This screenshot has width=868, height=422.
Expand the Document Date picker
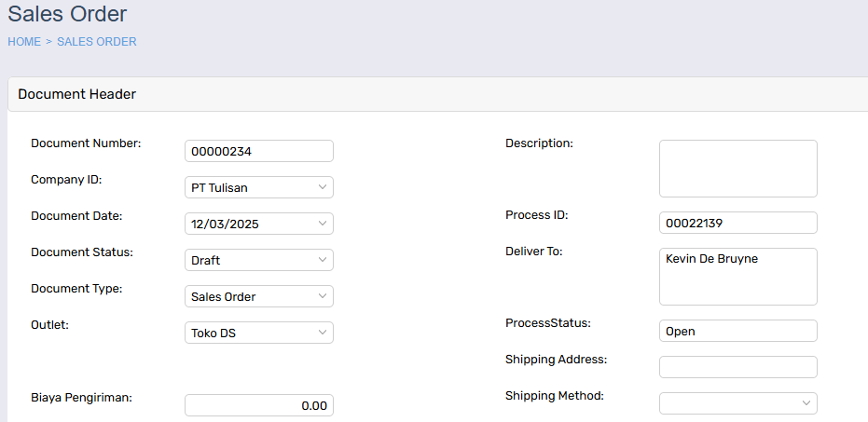(259, 224)
